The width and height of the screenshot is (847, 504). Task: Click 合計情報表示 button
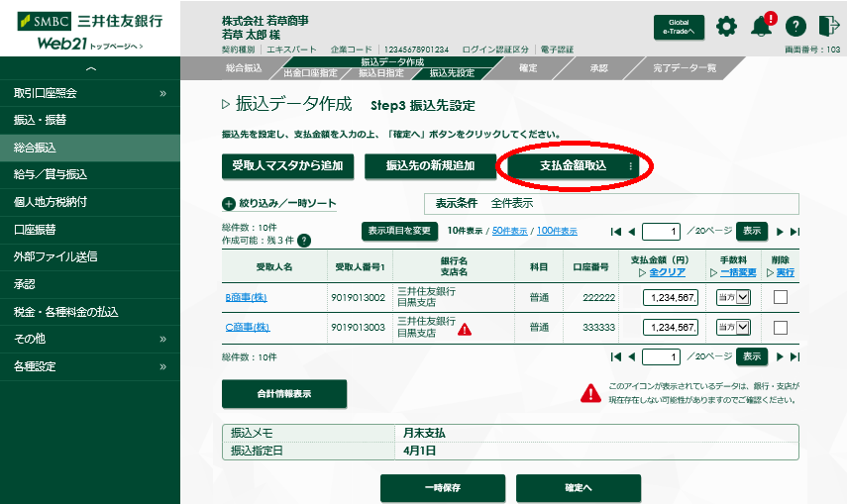point(284,394)
